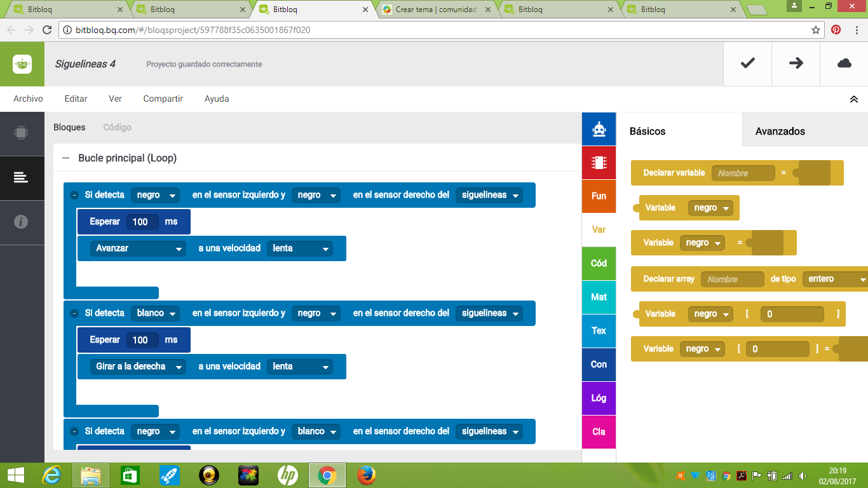
Task: Switch to the Código view tab
Action: (x=117, y=127)
